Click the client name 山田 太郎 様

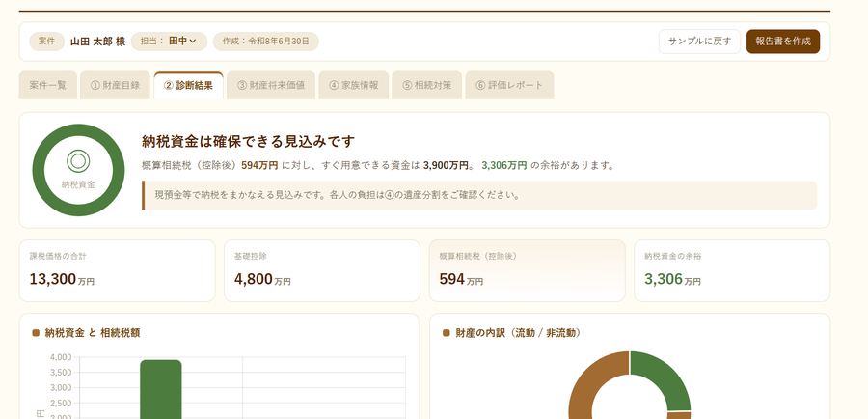(x=97, y=42)
